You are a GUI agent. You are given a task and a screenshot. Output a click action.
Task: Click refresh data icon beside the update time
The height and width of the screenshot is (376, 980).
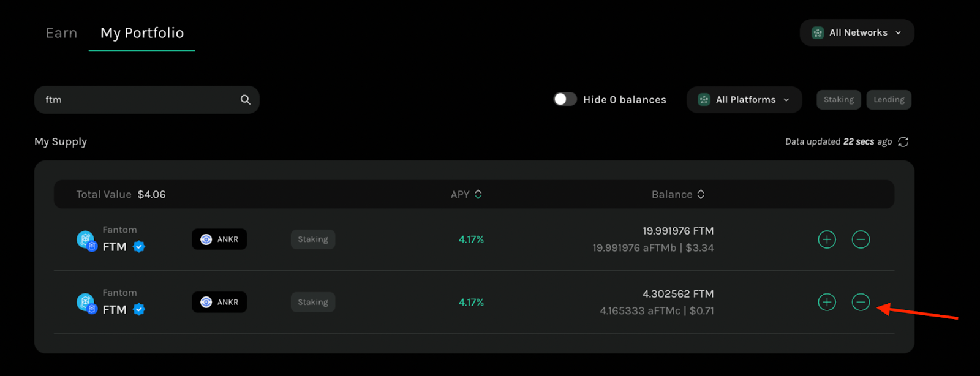tap(903, 142)
